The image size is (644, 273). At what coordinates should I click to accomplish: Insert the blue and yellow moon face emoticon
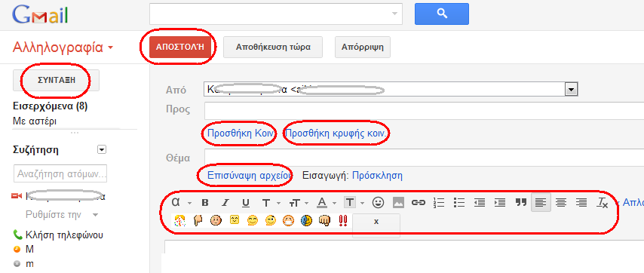(x=306, y=221)
